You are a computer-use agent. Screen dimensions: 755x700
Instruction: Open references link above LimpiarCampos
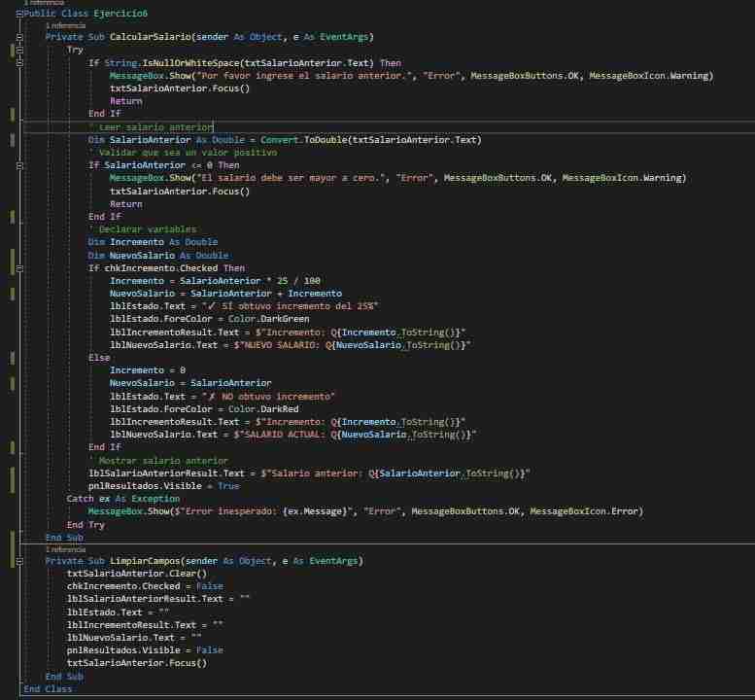point(66,549)
